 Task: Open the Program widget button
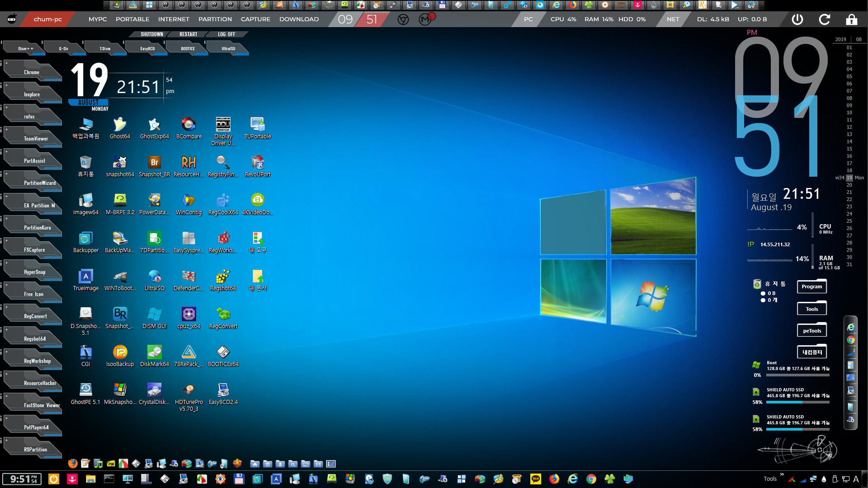811,286
